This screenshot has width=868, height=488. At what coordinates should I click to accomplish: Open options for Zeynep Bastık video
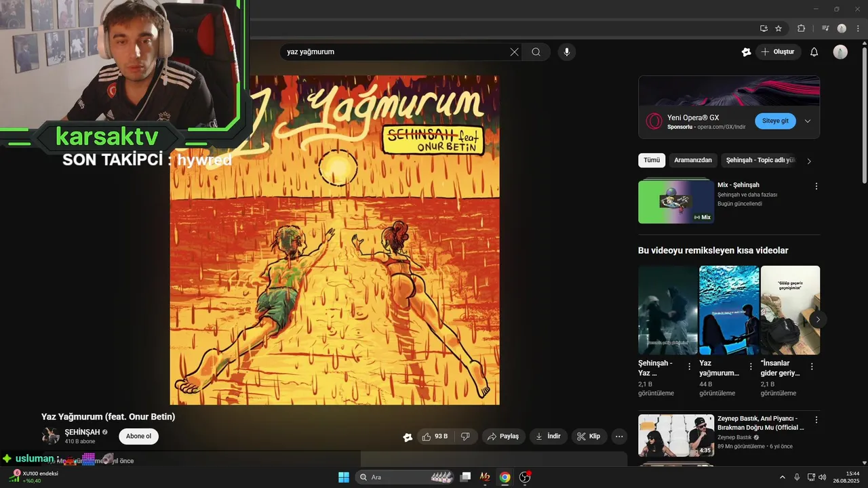pyautogui.click(x=816, y=420)
